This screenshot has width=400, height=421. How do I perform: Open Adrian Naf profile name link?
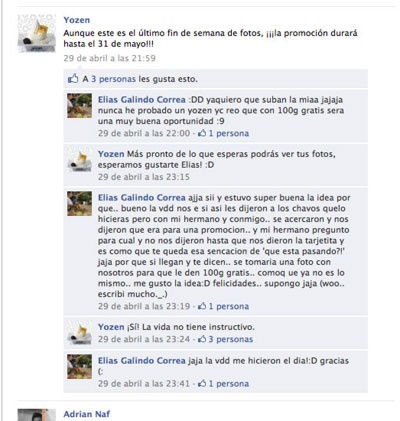tap(87, 414)
